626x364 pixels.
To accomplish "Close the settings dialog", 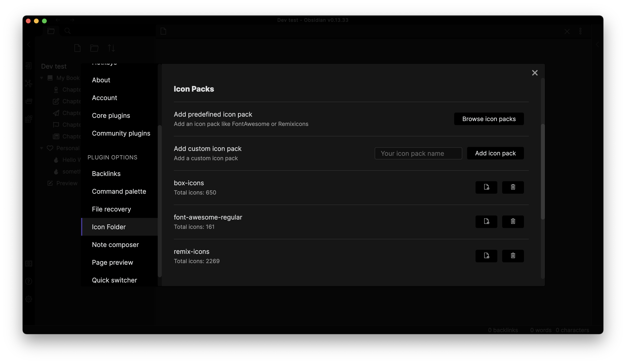I will [535, 73].
